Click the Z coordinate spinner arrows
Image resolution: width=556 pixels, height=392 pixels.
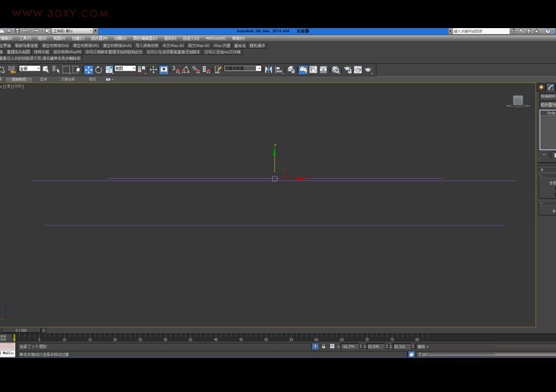[x=413, y=346]
